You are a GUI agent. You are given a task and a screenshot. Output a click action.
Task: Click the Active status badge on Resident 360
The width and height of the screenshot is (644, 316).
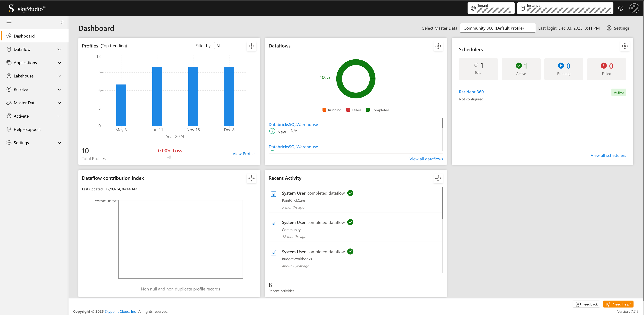tap(619, 92)
